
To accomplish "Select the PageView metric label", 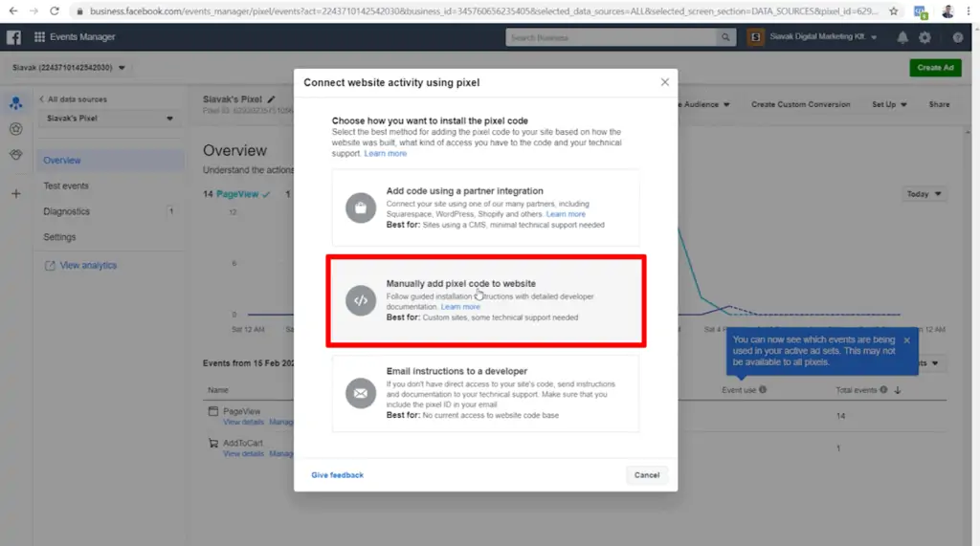I will pos(237,194).
